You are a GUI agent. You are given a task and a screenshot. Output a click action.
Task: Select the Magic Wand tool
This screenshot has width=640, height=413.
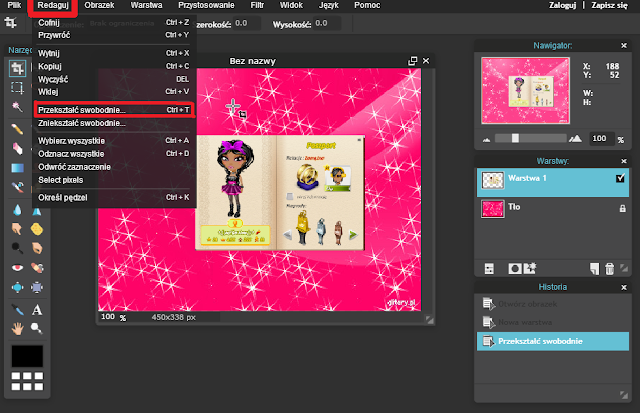coord(17,107)
